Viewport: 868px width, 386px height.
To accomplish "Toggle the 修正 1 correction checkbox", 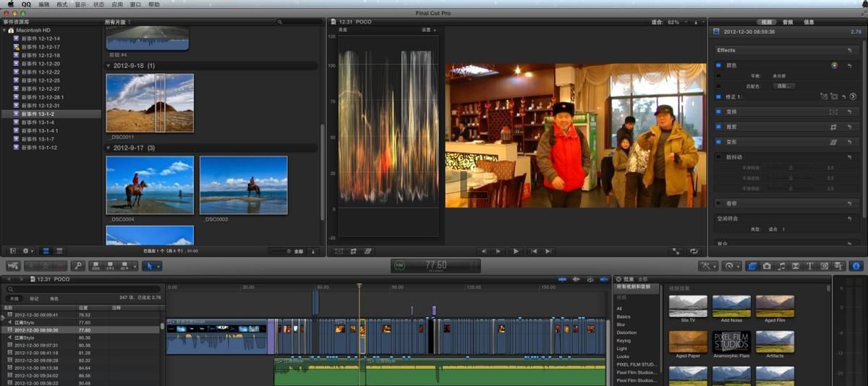I will [718, 96].
